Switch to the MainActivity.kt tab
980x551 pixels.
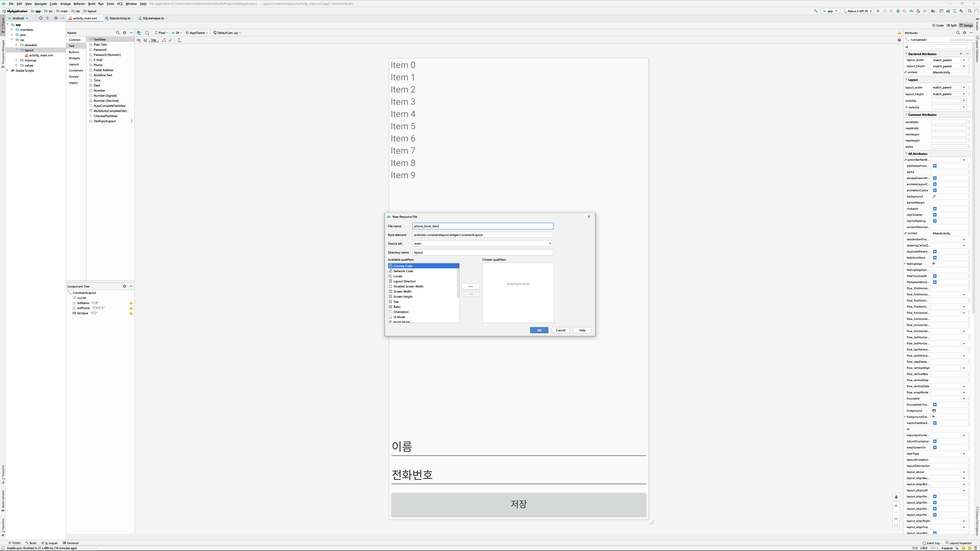pyautogui.click(x=119, y=18)
